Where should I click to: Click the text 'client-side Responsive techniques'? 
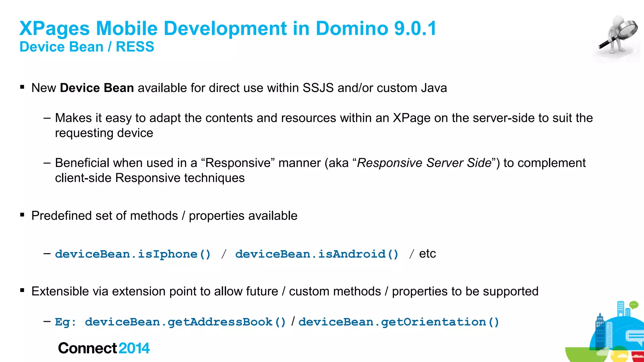[x=150, y=178]
